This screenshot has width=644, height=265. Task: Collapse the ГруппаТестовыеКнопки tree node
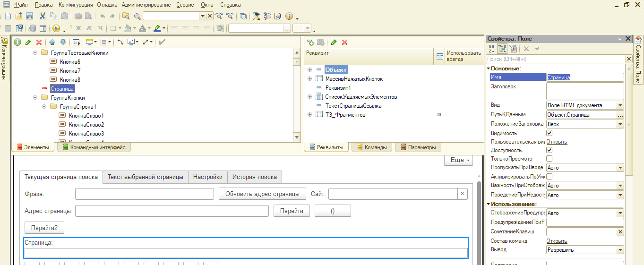[x=35, y=53]
